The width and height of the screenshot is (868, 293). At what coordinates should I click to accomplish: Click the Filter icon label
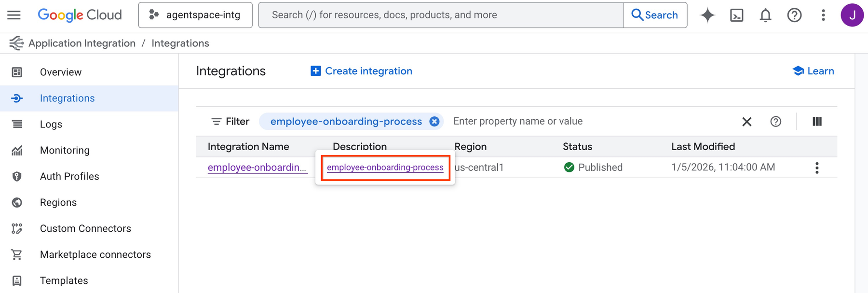coord(230,121)
